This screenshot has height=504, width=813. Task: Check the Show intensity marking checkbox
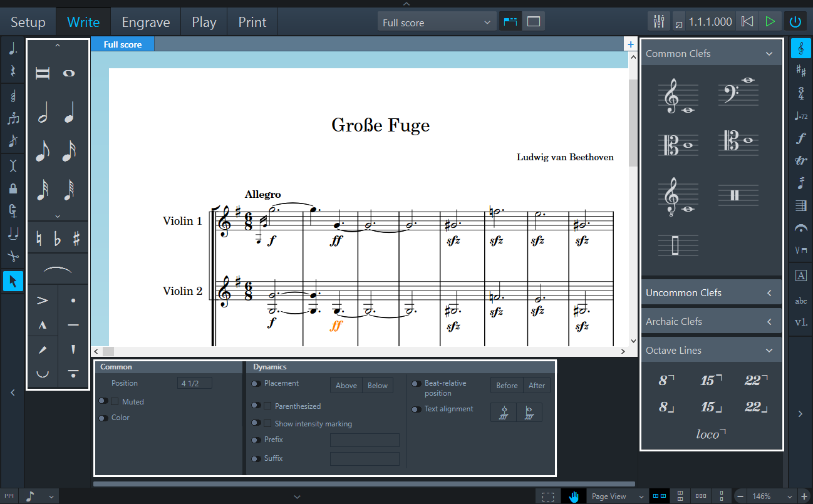tap(267, 424)
